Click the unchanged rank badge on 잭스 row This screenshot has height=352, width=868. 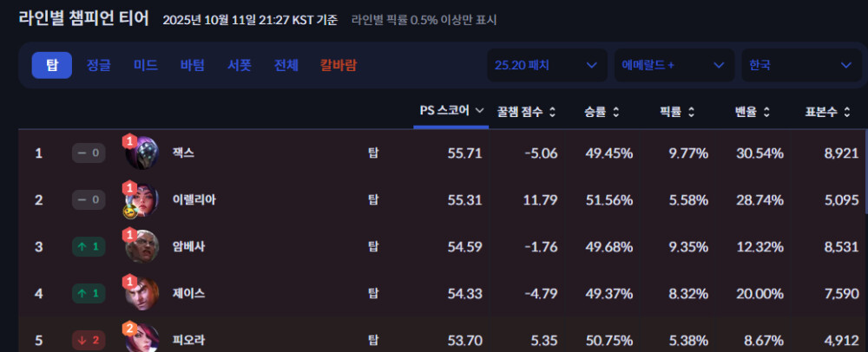tap(88, 153)
